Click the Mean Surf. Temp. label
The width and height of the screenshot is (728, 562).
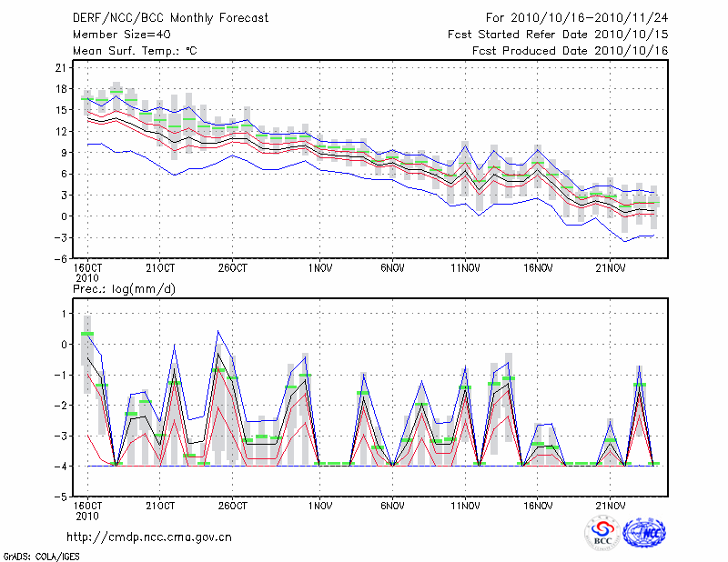[x=135, y=50]
